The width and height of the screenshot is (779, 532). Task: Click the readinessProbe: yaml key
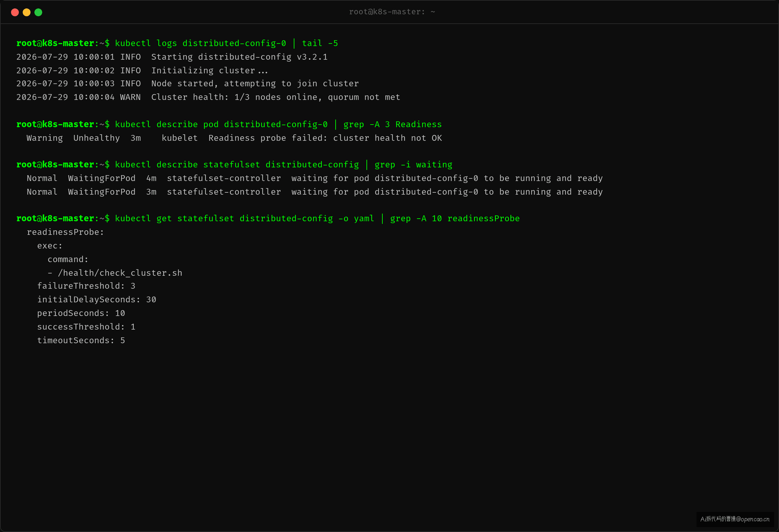[65, 232]
